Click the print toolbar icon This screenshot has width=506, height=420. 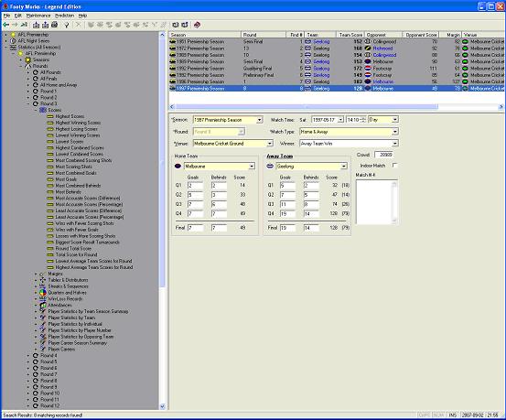(55, 25)
